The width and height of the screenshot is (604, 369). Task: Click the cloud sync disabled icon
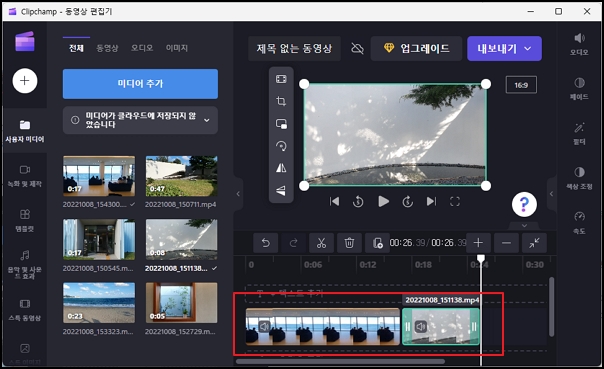tap(357, 49)
